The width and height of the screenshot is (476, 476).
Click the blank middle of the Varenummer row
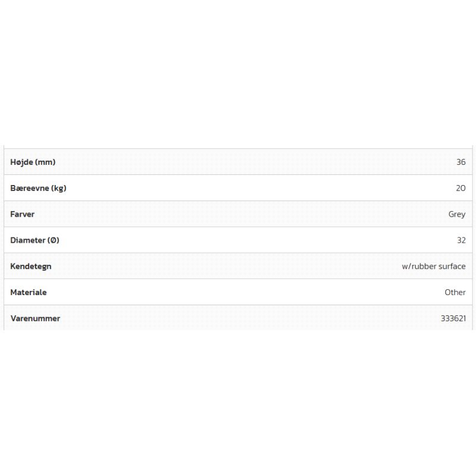238,318
